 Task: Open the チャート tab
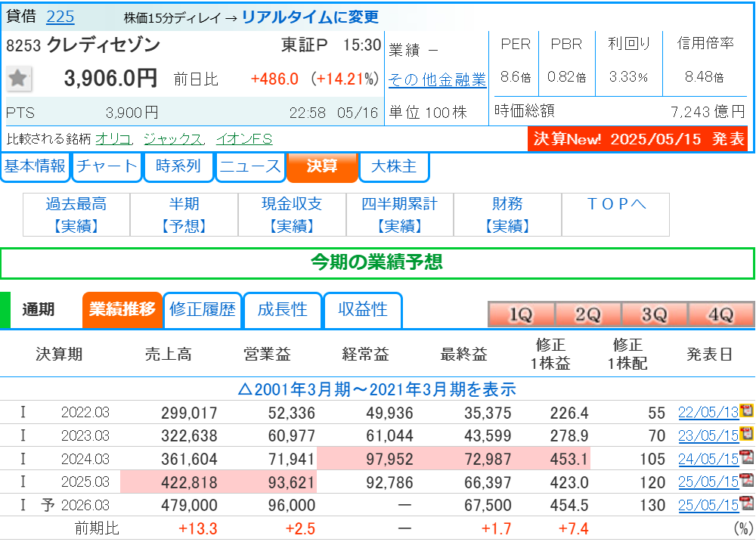click(x=107, y=167)
